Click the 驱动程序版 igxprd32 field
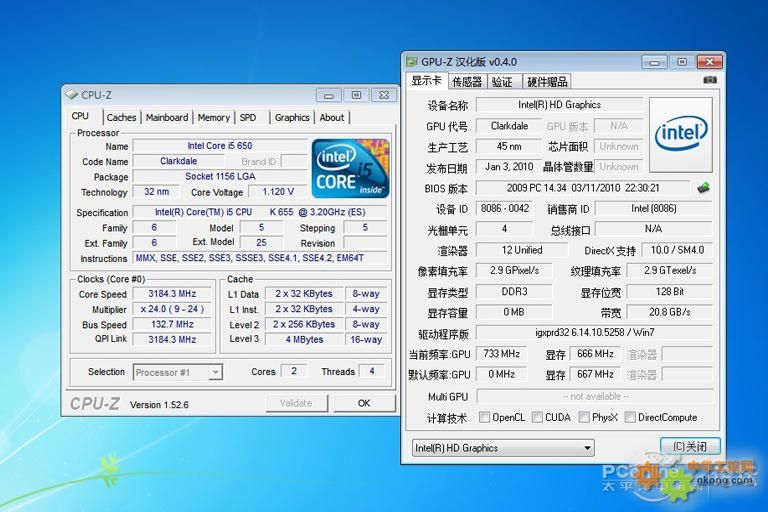The width and height of the screenshot is (768, 512). click(594, 333)
